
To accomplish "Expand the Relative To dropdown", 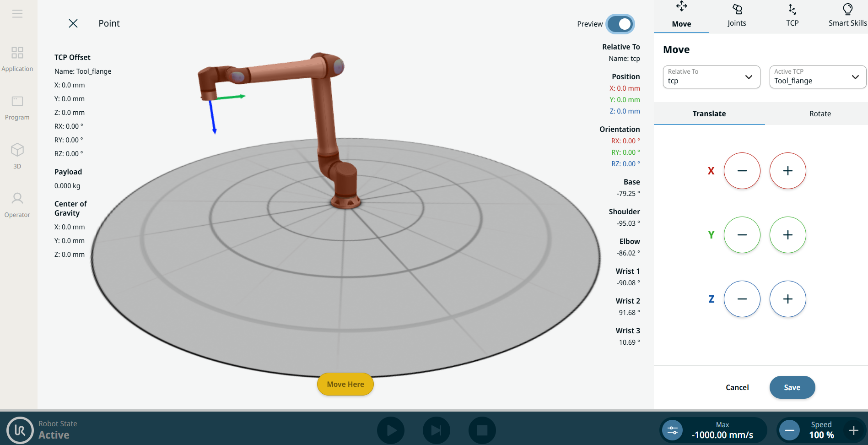I will tap(711, 77).
